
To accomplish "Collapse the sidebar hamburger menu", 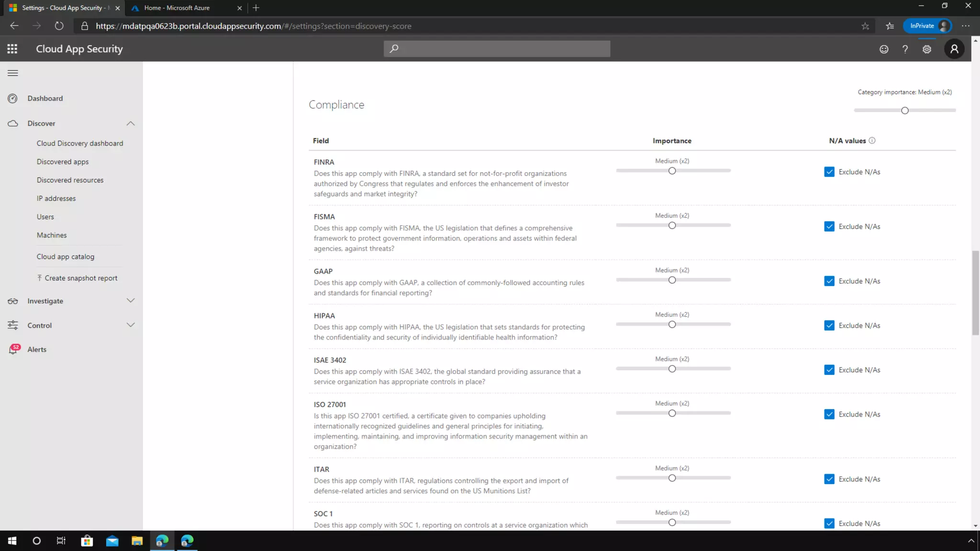I will click(x=13, y=73).
